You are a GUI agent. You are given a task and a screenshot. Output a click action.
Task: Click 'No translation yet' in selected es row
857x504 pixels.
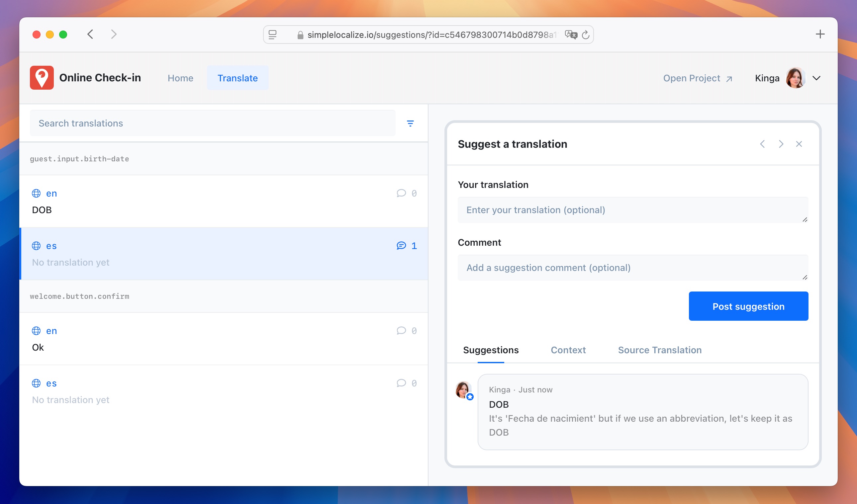(x=71, y=262)
